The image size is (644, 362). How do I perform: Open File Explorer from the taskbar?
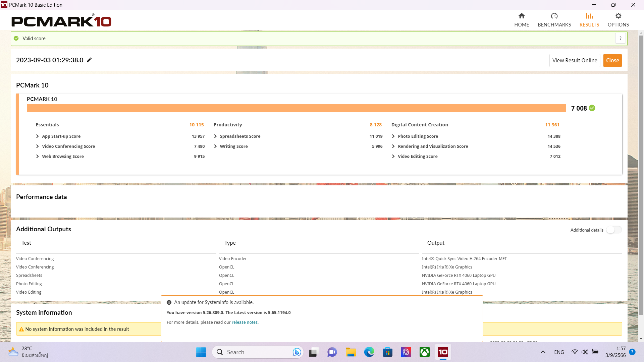(x=351, y=352)
